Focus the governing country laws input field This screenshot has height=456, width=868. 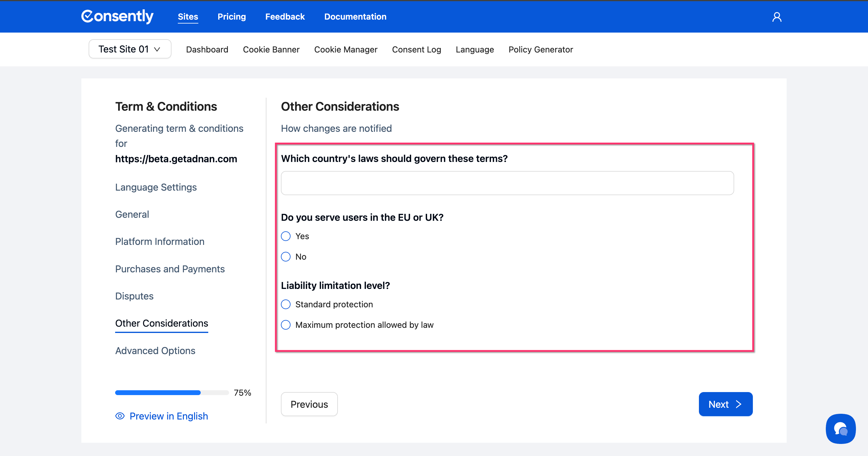pos(507,183)
